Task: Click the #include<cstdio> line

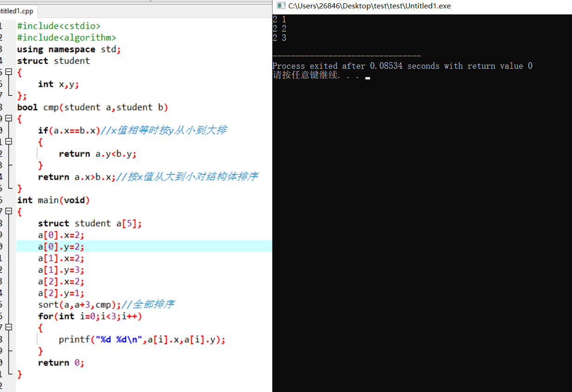Action: pyautogui.click(x=58, y=26)
